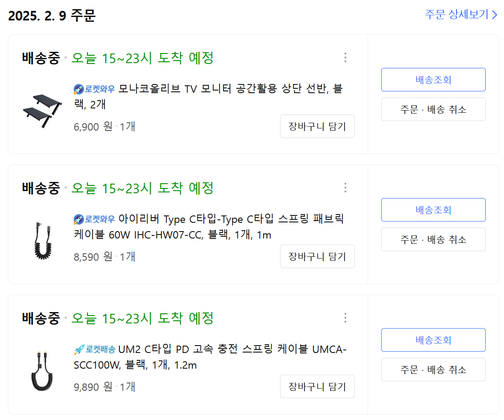This screenshot has width=504, height=420.
Task: Click the 아이리버 spring cable product image
Action: pyautogui.click(x=43, y=240)
